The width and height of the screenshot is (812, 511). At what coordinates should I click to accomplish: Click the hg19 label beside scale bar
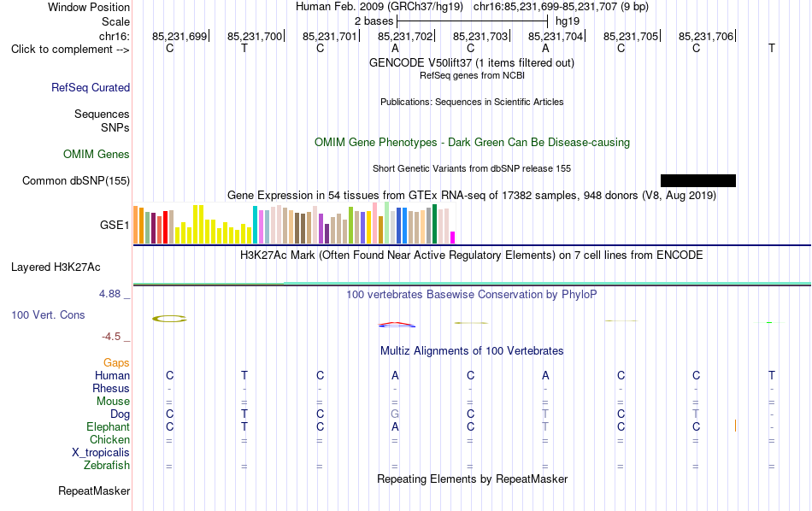pyautogui.click(x=568, y=21)
